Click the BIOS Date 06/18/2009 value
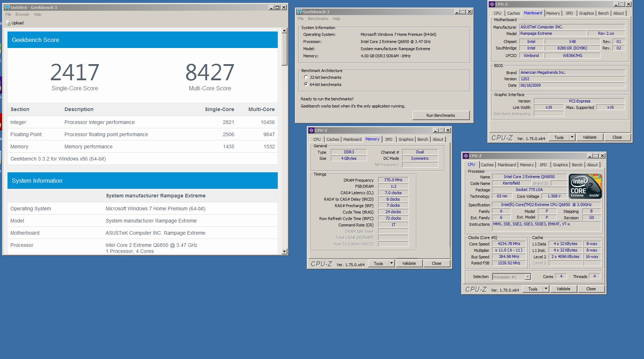Viewport: 644px width, 359px height. (x=572, y=85)
